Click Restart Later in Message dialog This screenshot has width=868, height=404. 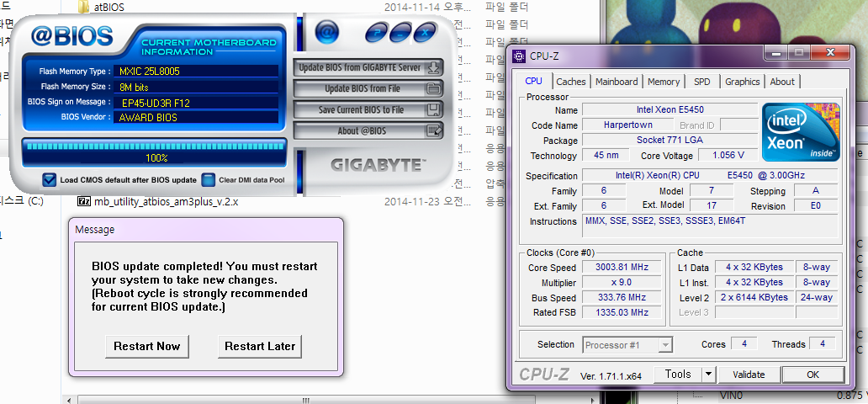[x=260, y=347]
